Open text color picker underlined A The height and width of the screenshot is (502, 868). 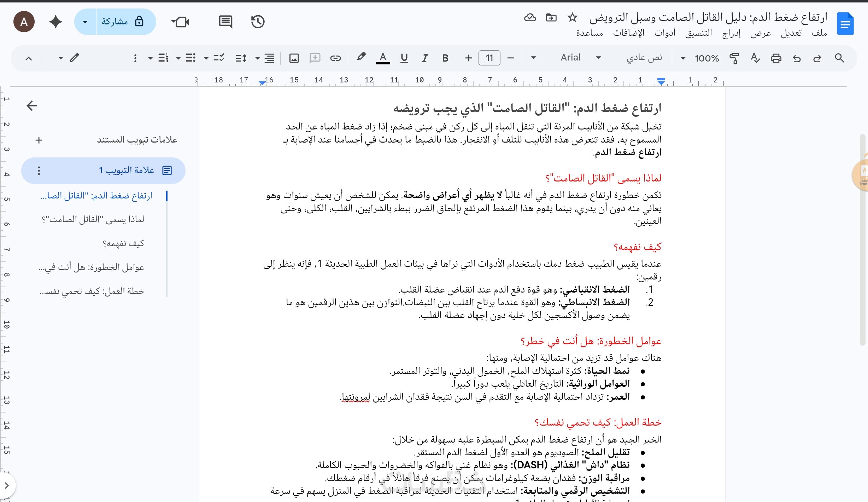[383, 58]
